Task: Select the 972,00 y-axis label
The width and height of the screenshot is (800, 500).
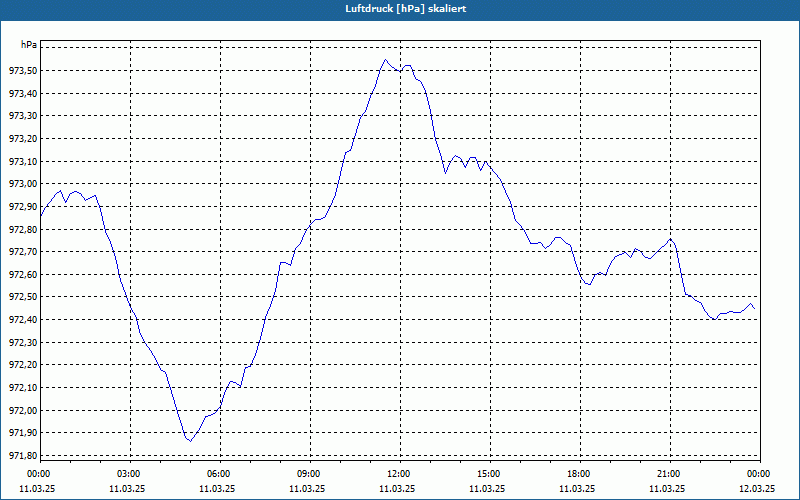Action: point(23,411)
